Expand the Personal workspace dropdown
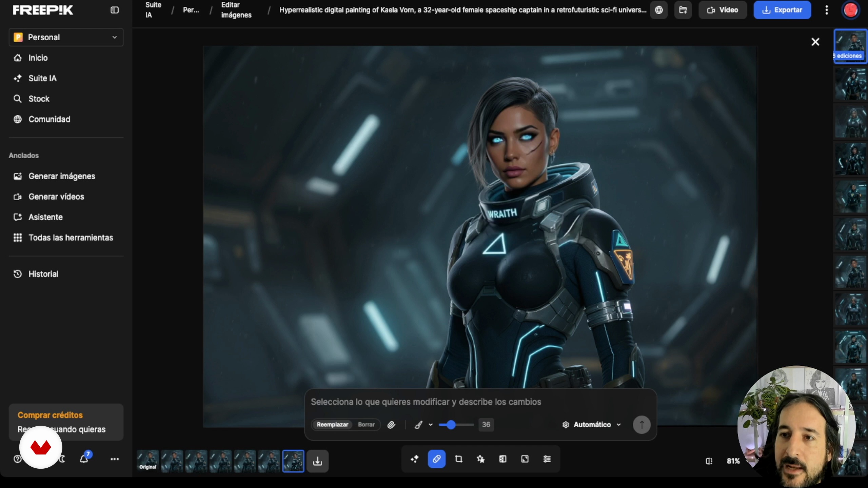The image size is (868, 488). click(66, 37)
